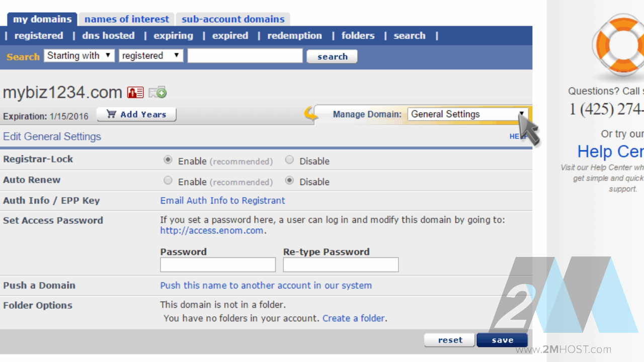
Task: Switch to the my domains tab
Action: coord(42,20)
